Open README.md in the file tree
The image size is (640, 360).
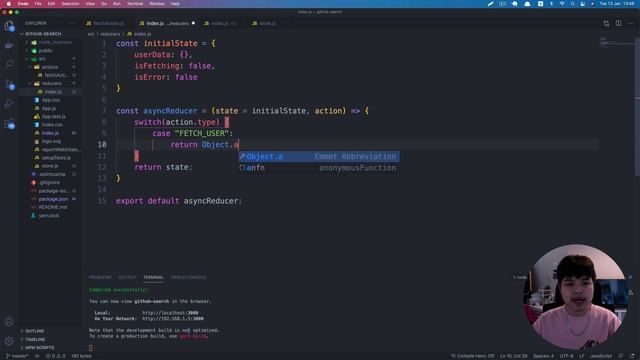(52, 207)
